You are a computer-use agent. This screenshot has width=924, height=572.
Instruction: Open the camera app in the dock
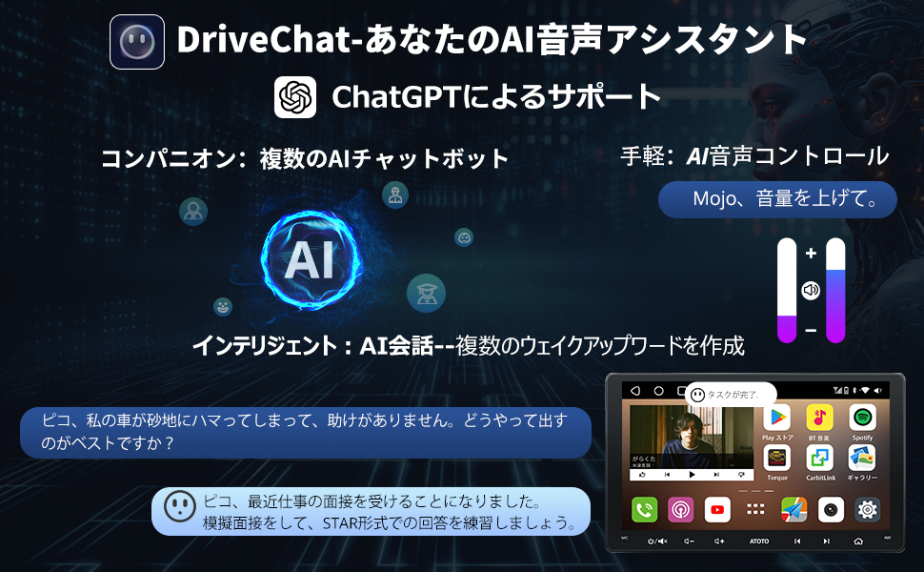click(831, 509)
